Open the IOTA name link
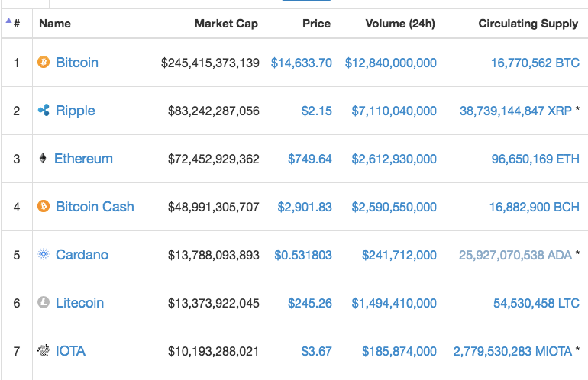This screenshot has width=588, height=380. 70,351
